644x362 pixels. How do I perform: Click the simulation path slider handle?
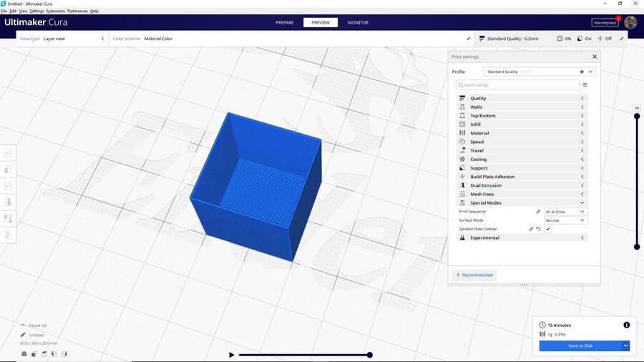[370, 355]
